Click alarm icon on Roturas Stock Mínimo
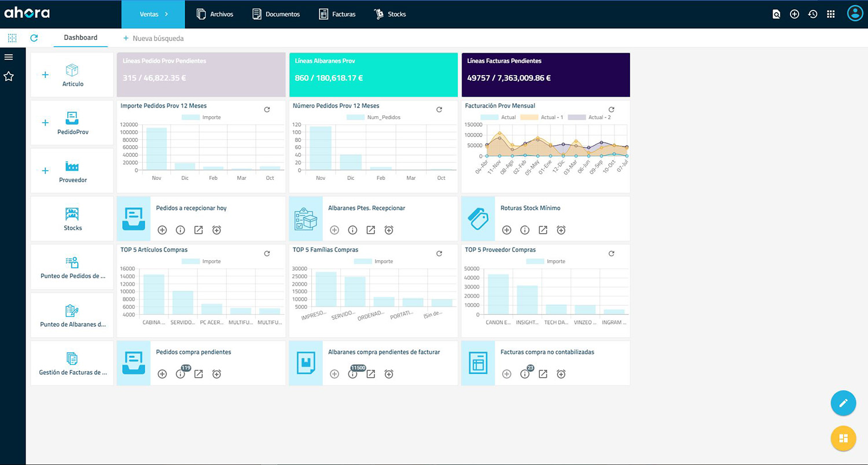 561,230
